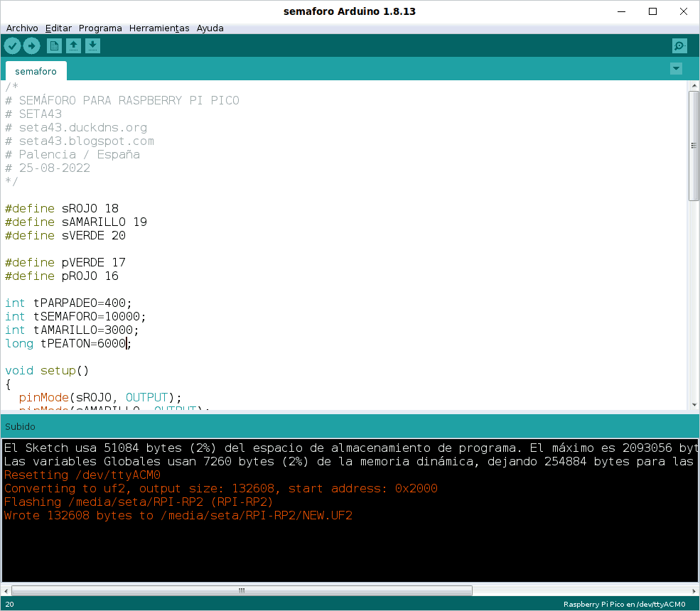Open the Archivo menu
This screenshot has width=700, height=611.
tap(22, 28)
